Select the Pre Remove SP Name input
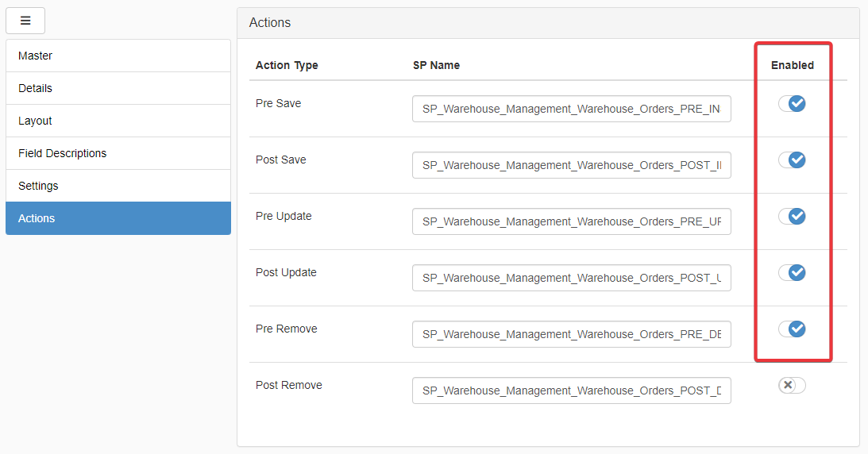This screenshot has height=454, width=868. click(x=571, y=334)
